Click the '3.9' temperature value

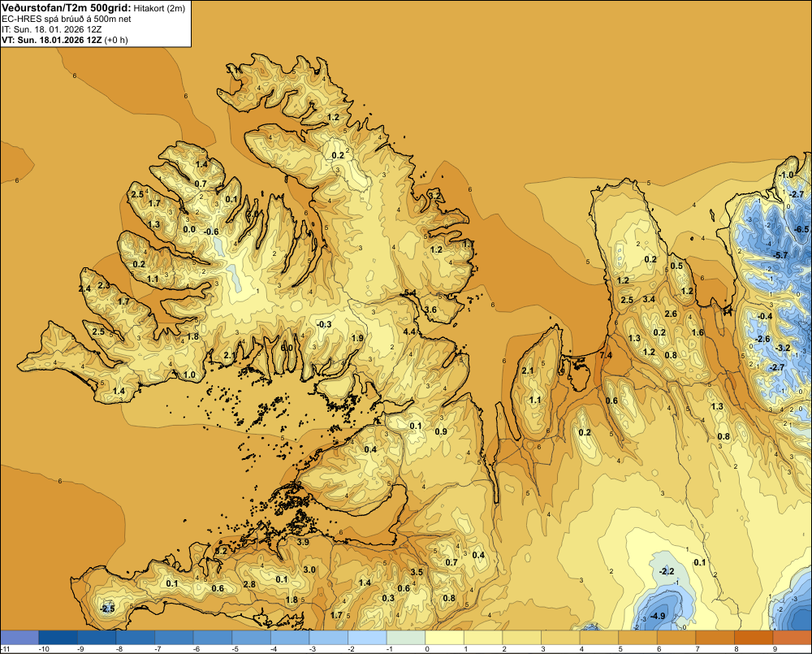click(x=303, y=542)
